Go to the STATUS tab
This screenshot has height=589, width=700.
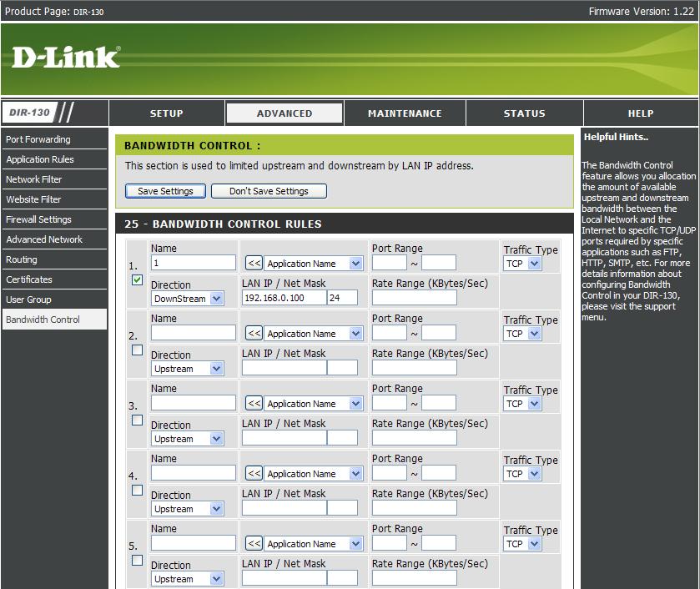[x=525, y=113]
